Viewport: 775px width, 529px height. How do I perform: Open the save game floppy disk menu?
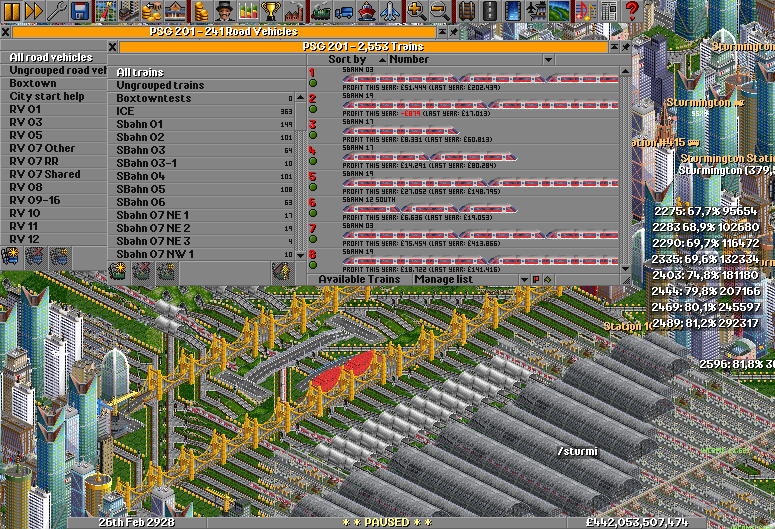tap(80, 11)
